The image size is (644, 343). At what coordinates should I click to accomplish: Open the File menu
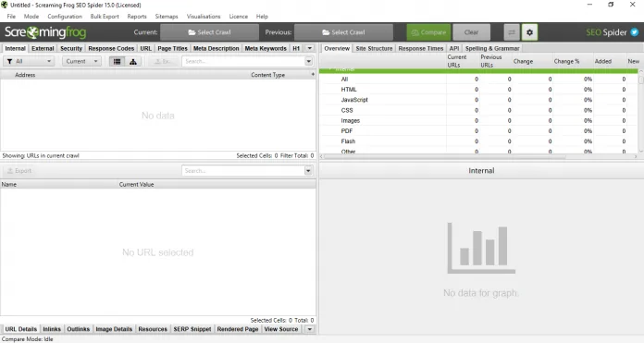pyautogui.click(x=11, y=17)
